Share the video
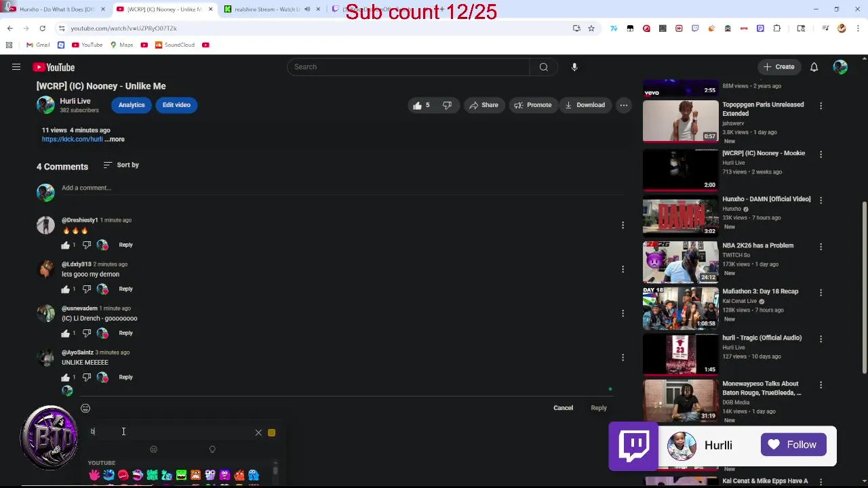The image size is (868, 488). coord(484,105)
